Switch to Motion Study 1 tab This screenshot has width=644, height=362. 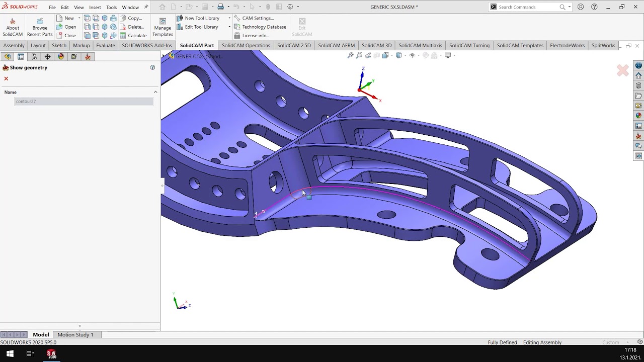(x=75, y=335)
